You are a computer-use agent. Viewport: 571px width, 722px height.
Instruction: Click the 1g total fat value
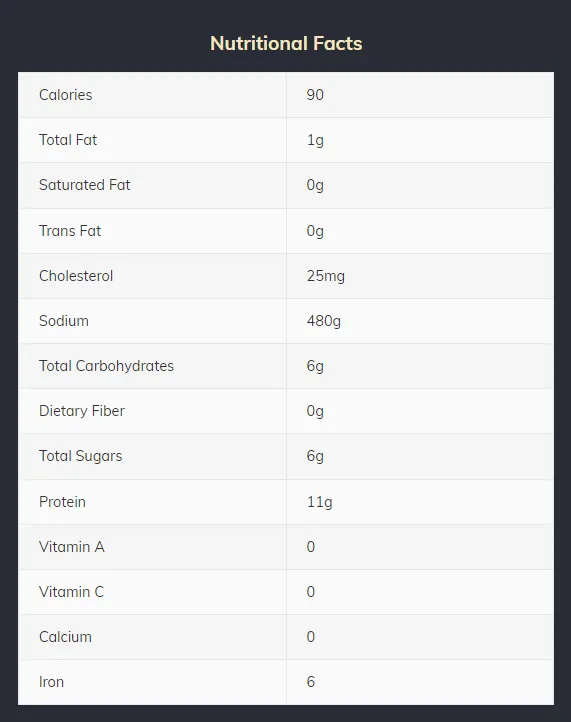point(315,140)
